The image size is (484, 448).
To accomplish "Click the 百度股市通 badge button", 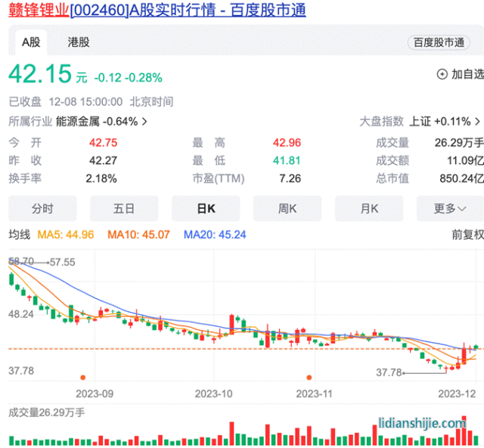I will click(x=439, y=42).
